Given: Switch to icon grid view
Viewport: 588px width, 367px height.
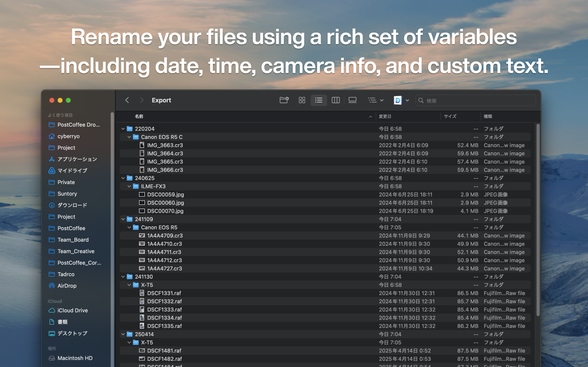Looking at the screenshot, I should 302,100.
